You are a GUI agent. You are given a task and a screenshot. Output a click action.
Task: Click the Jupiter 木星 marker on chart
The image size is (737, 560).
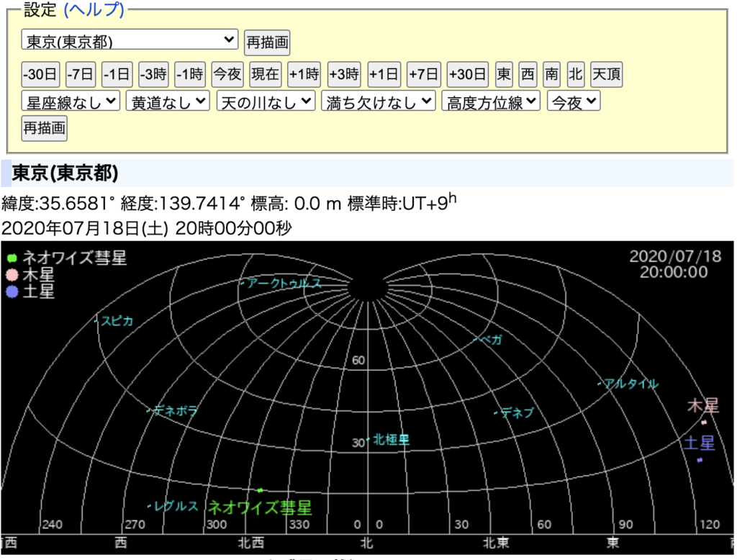pyautogui.click(x=704, y=423)
